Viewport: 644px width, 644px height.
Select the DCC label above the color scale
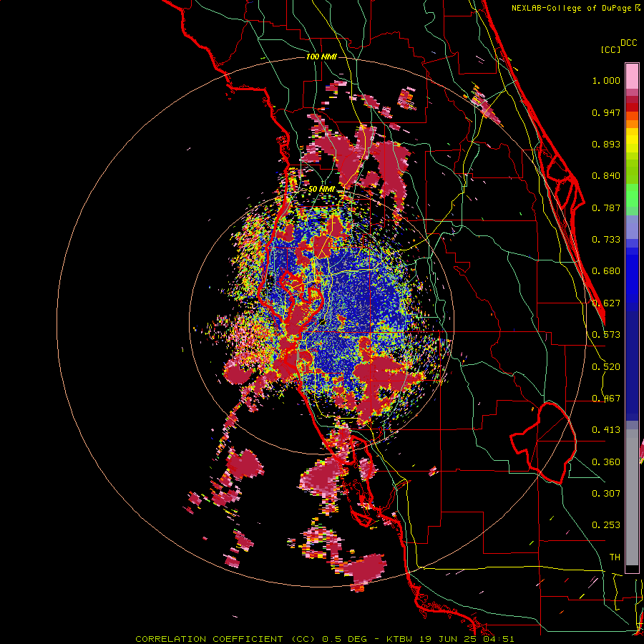(628, 43)
